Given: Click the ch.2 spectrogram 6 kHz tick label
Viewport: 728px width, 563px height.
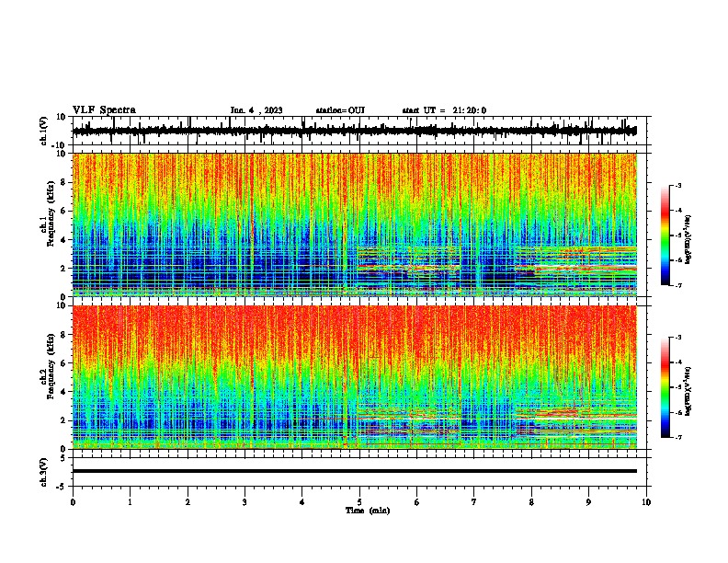Looking at the screenshot, I should 63,363.
